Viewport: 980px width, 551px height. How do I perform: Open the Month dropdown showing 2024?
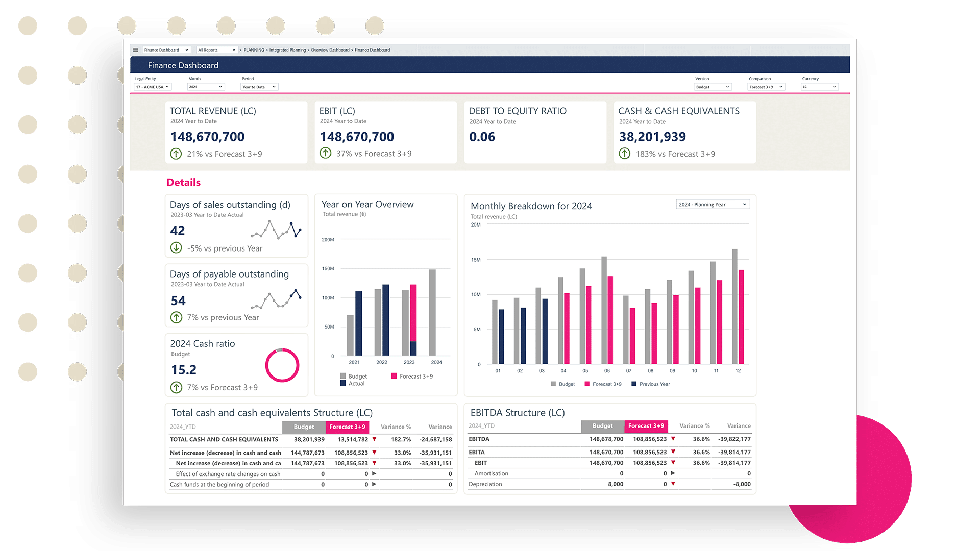tap(206, 87)
